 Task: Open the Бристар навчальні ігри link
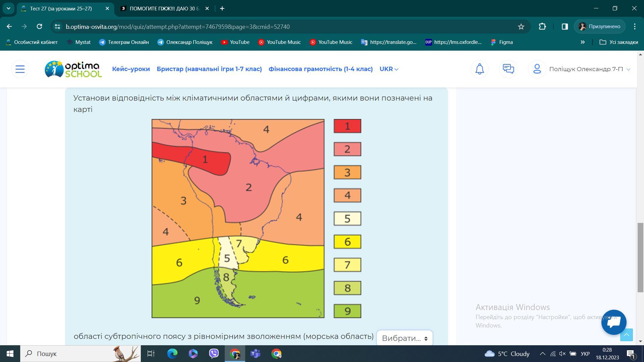pyautogui.click(x=209, y=69)
